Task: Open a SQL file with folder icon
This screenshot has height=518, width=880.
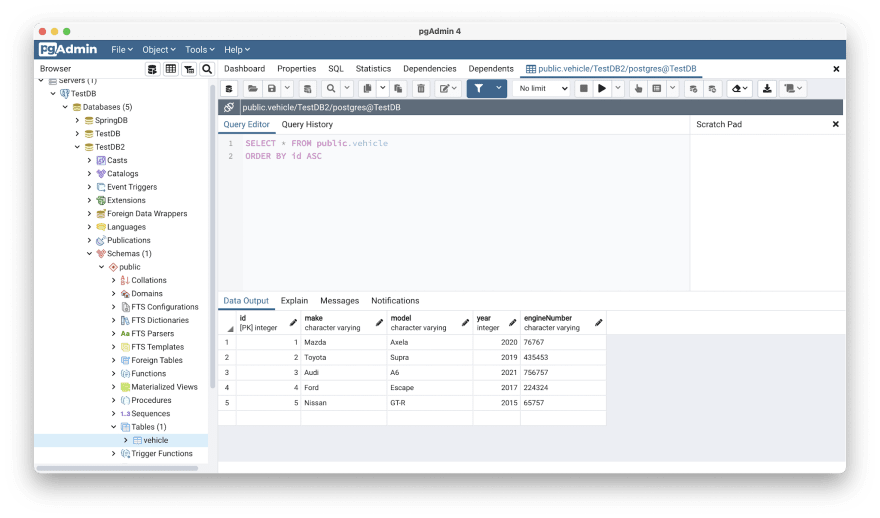Action: [x=253, y=89]
